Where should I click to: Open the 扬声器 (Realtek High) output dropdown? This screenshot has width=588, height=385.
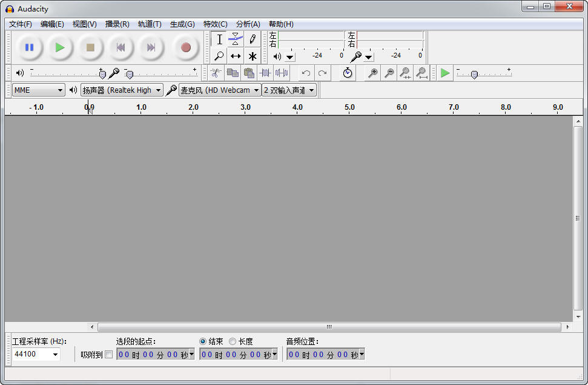click(x=122, y=90)
